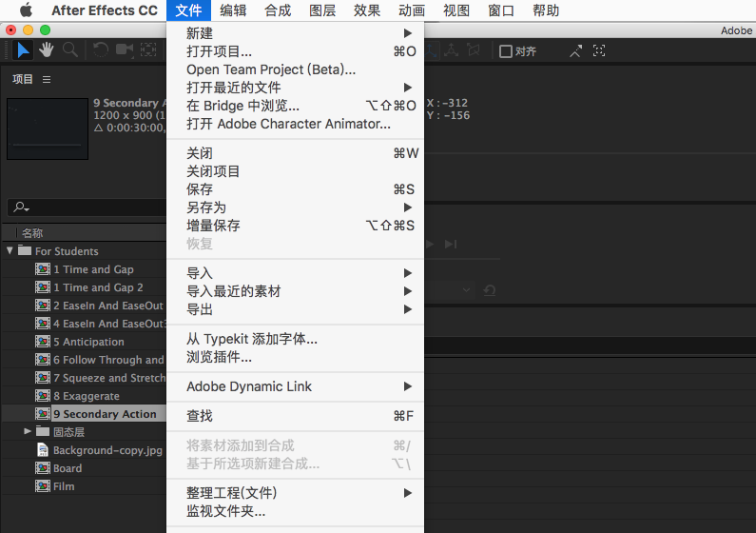Enable the 对齐 snapping checkbox

click(x=505, y=51)
